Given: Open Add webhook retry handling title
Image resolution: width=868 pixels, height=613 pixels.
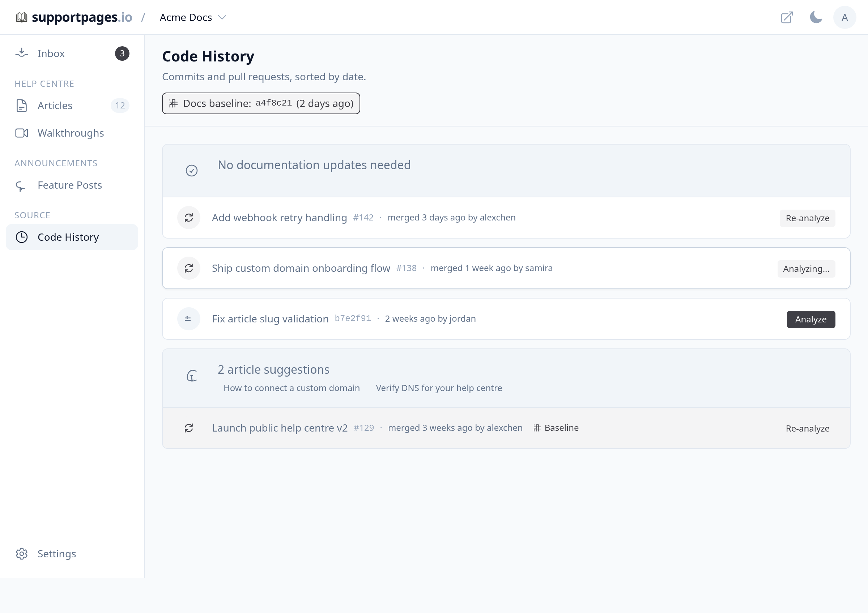Looking at the screenshot, I should (x=279, y=218).
